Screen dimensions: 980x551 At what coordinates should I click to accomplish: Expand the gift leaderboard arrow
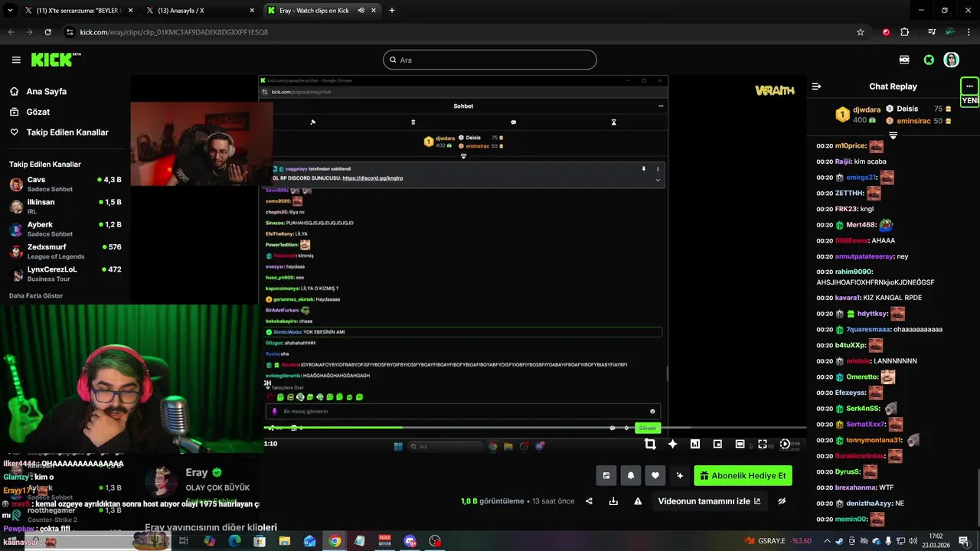pos(893,135)
